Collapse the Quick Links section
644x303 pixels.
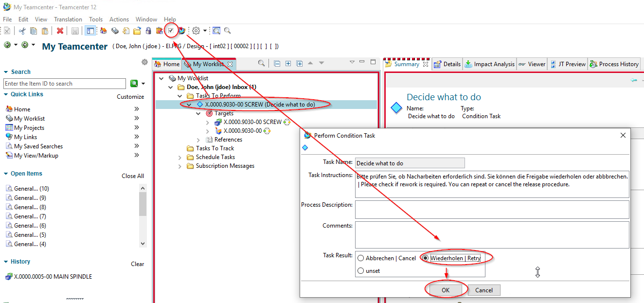pos(6,95)
